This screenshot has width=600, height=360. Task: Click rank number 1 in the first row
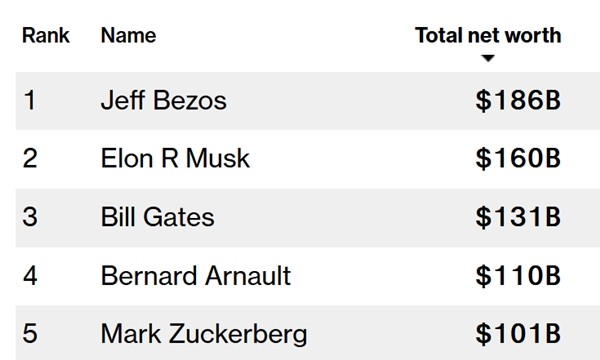pos(30,100)
